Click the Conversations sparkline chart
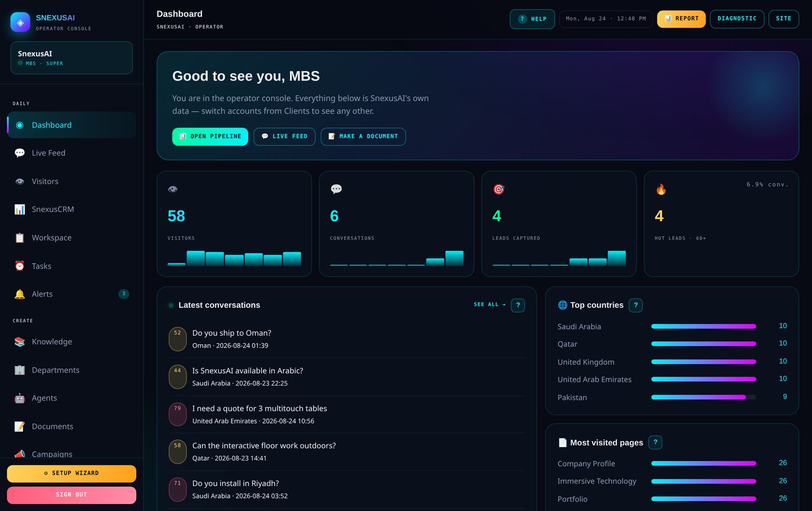The width and height of the screenshot is (812, 511). point(396,258)
